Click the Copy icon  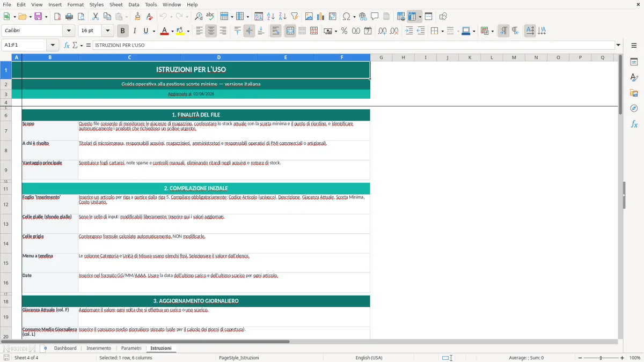(107, 17)
